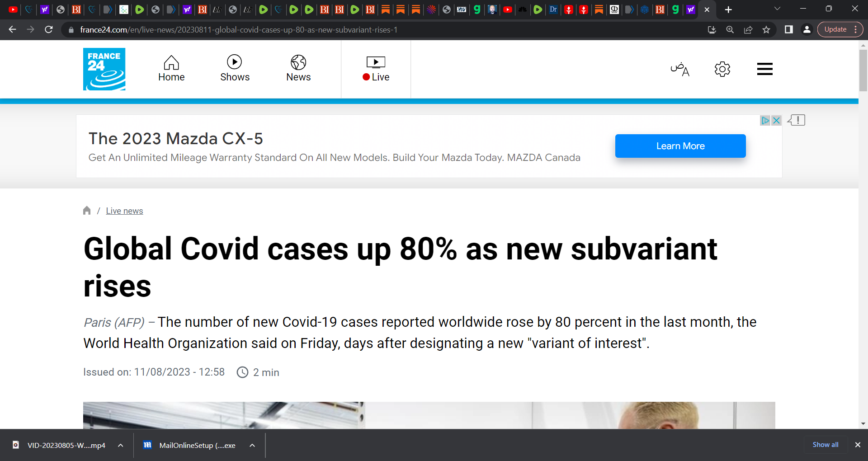Click the clock reading-time icon

[243, 372]
